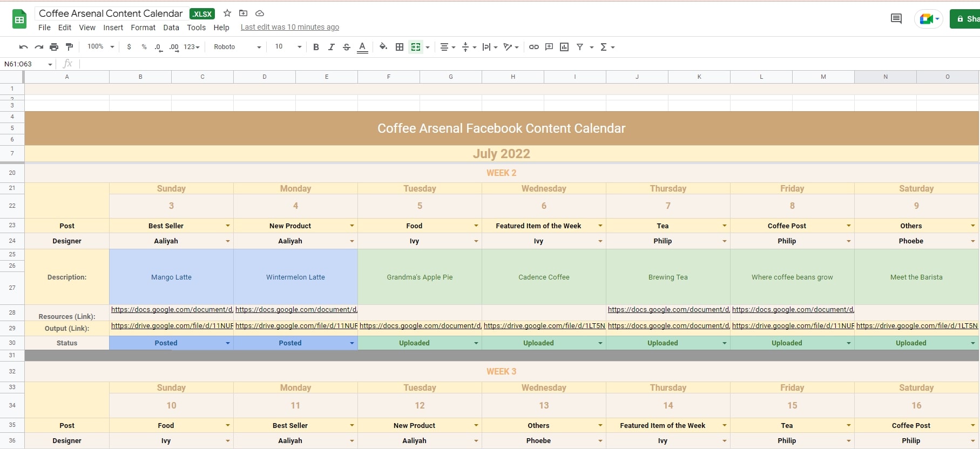Expand the Name box range dropdown
The width and height of the screenshot is (980, 449).
tap(50, 64)
